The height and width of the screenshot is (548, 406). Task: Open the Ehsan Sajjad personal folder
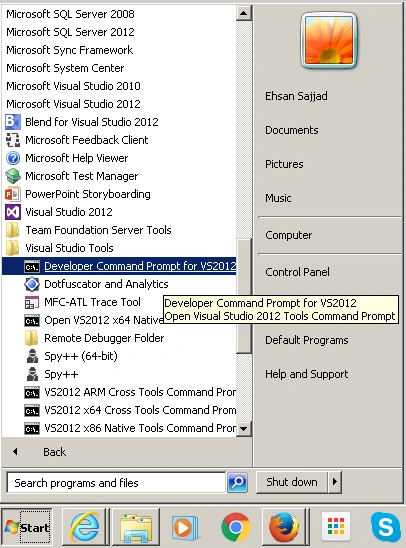point(296,96)
